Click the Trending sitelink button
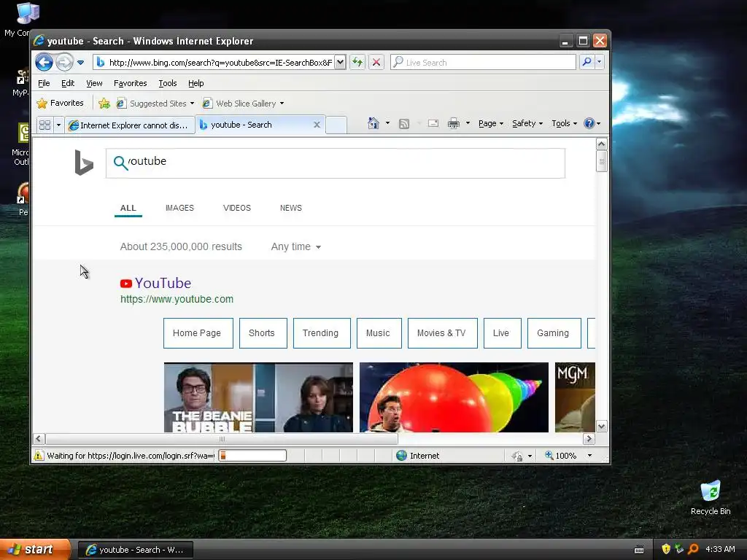747x560 pixels. click(322, 333)
